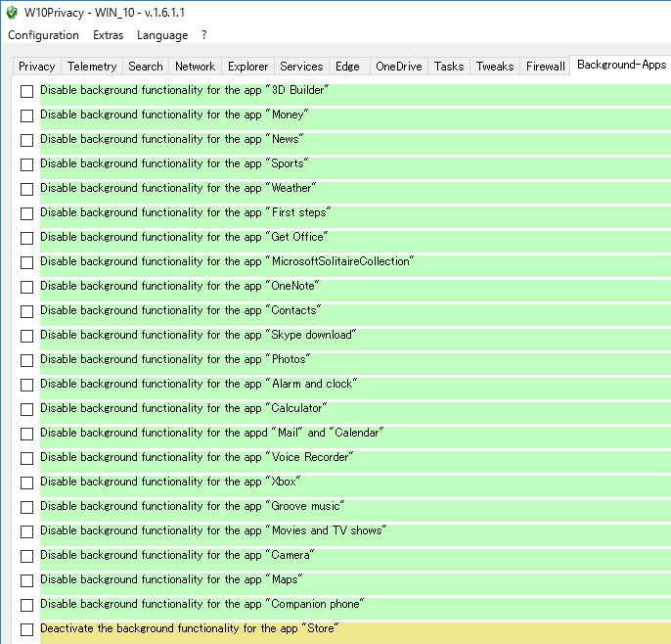The width and height of the screenshot is (671, 644).
Task: Click the label for "Voice Recorder"
Action: pos(197,457)
